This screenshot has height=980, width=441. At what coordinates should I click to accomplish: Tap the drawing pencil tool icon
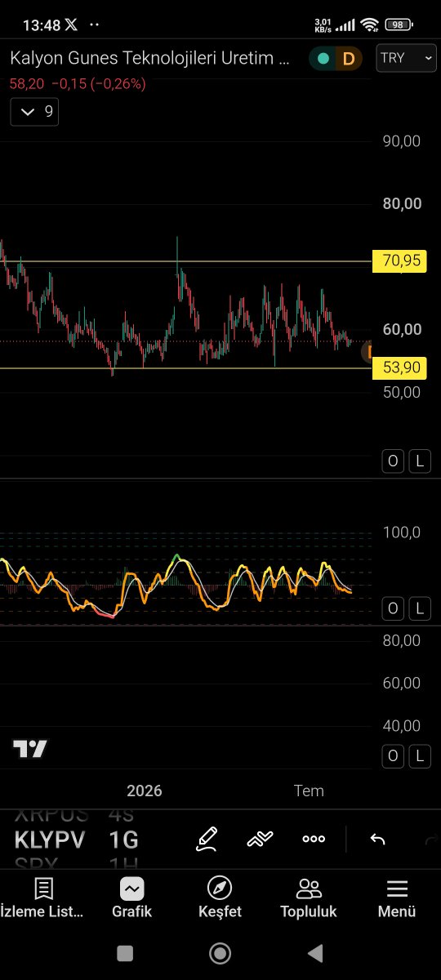[x=207, y=839]
